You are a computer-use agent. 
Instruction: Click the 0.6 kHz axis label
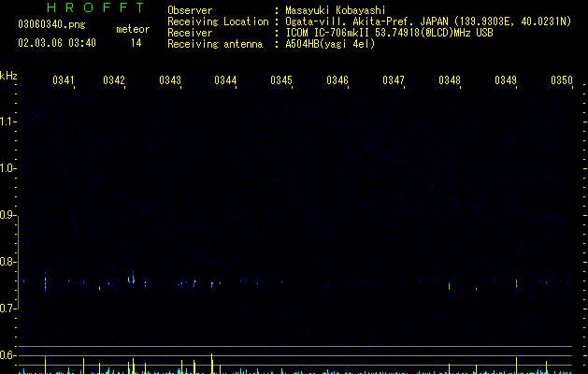point(7,355)
